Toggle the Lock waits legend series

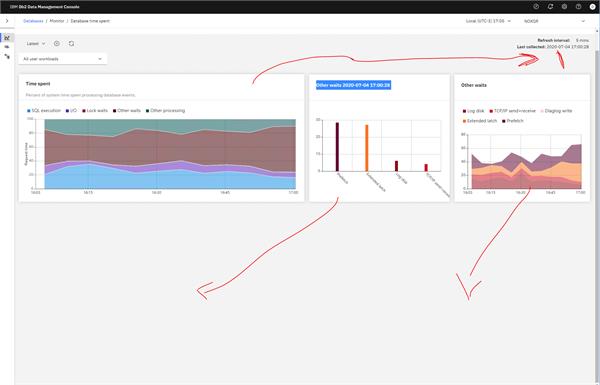(95, 111)
